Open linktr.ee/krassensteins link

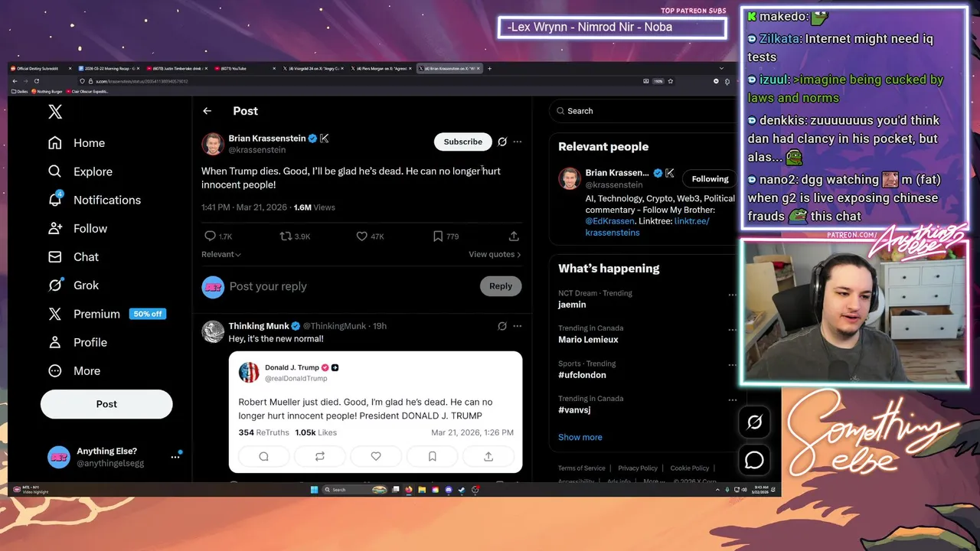point(648,227)
